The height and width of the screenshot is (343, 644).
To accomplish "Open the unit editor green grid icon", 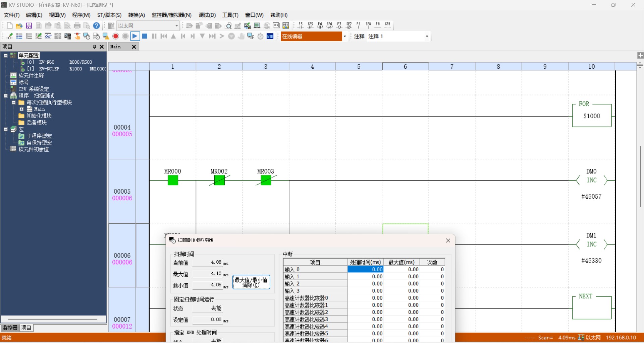I will [257, 26].
